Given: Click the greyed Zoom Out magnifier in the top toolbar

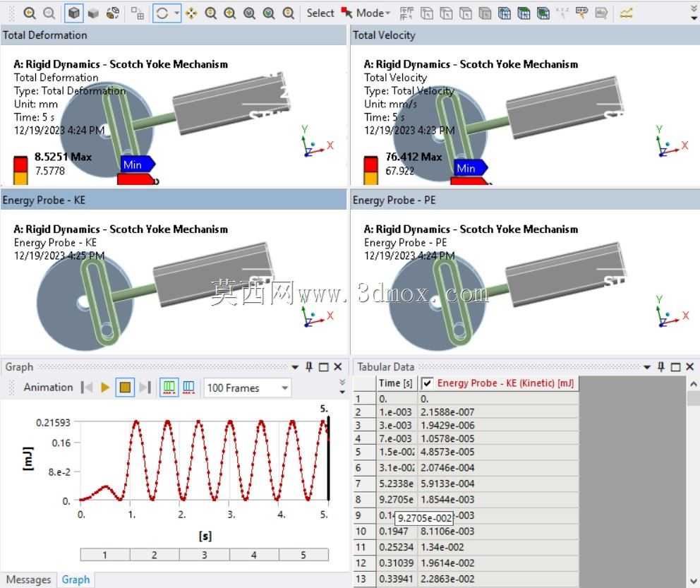Looking at the screenshot, I should (49, 13).
